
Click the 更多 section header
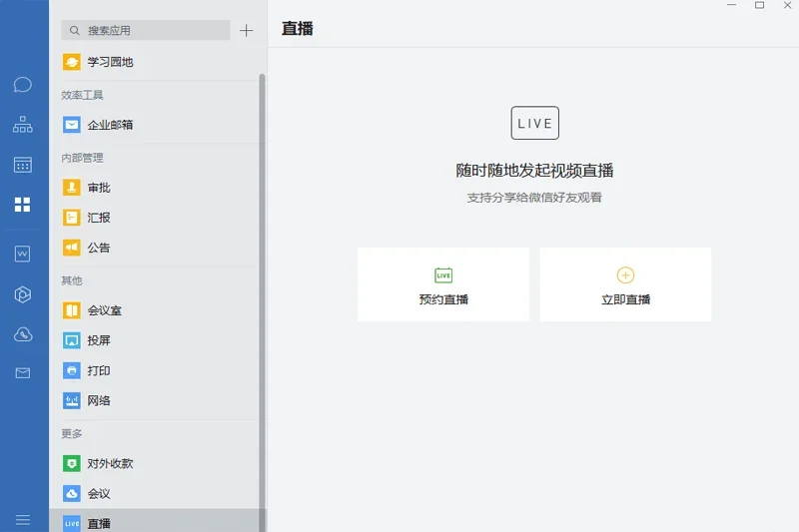(72, 433)
